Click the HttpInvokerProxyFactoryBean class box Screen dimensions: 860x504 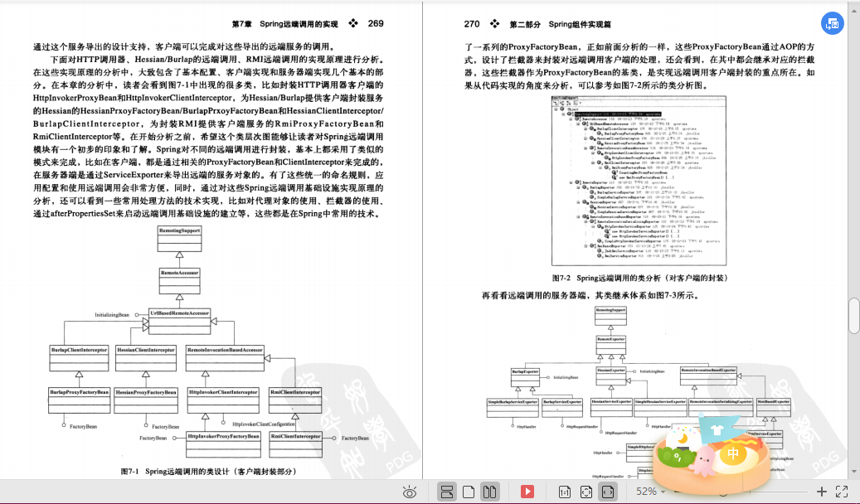coord(223,444)
